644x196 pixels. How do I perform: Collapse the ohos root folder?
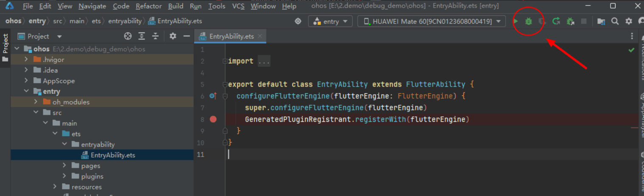click(17, 49)
